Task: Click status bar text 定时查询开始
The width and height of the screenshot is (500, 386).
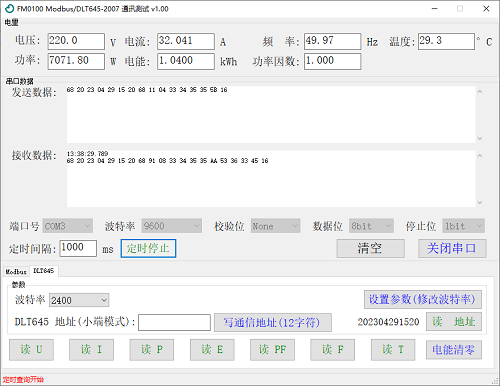Action: (23, 380)
